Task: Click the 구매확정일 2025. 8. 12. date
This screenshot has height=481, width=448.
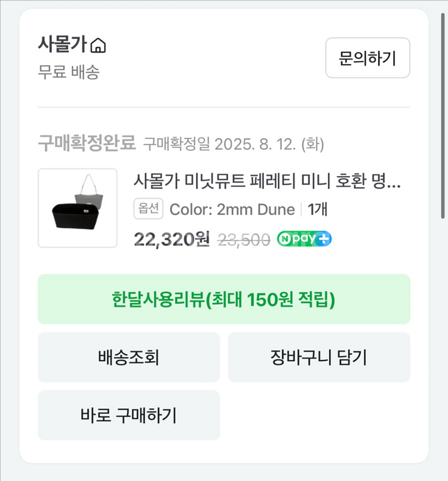Action: (x=234, y=144)
